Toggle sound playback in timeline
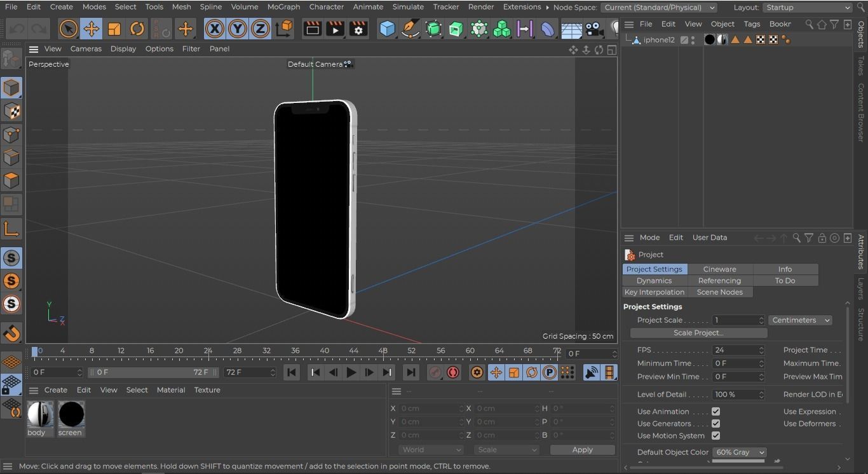The image size is (868, 474). tap(592, 372)
